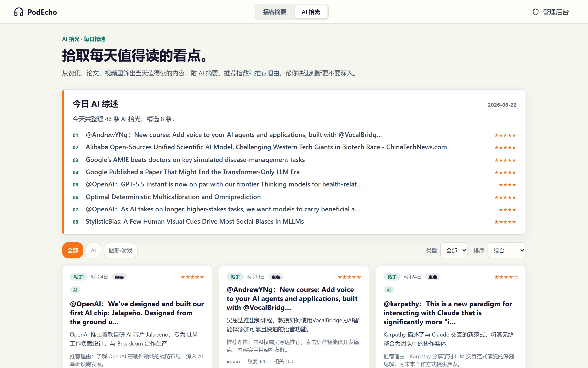Click the PodEcho brand name

[x=42, y=12]
